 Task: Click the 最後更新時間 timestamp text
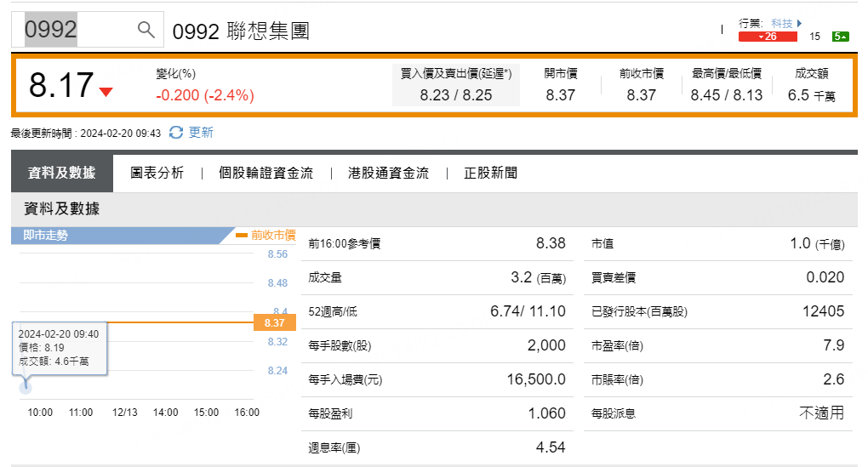[86, 134]
